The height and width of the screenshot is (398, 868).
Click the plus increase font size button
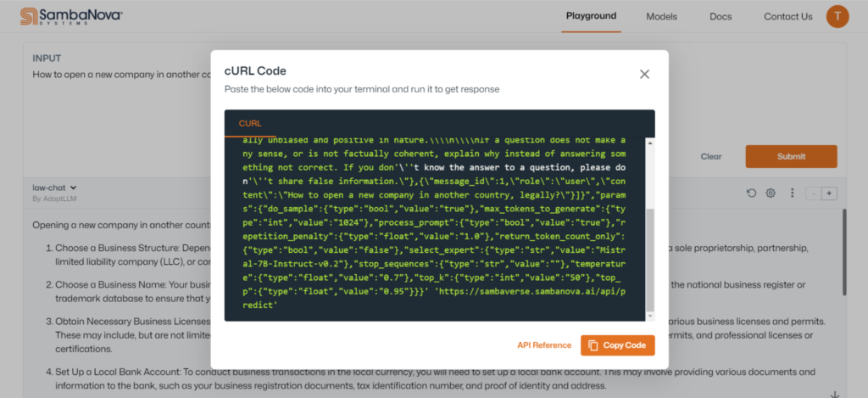coord(829,193)
